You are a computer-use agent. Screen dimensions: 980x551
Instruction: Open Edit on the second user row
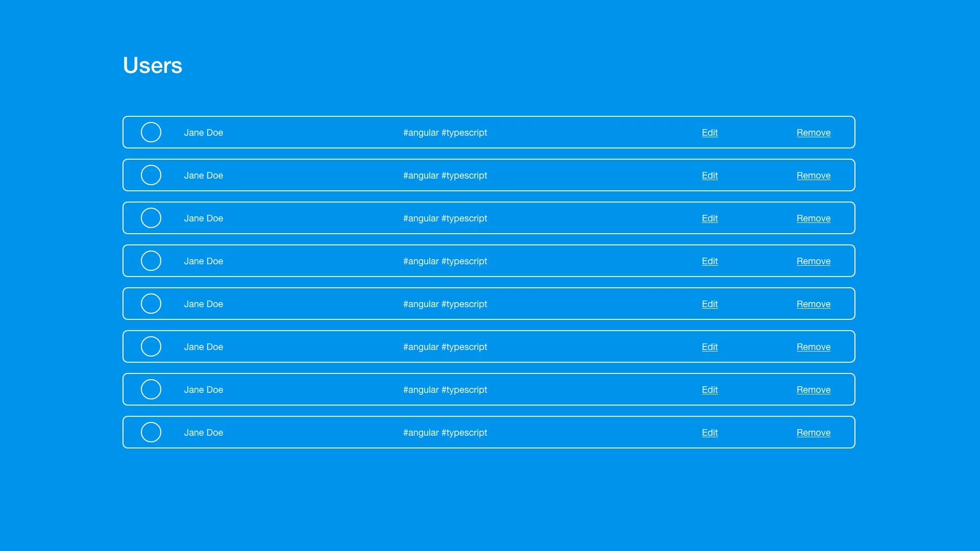(709, 175)
